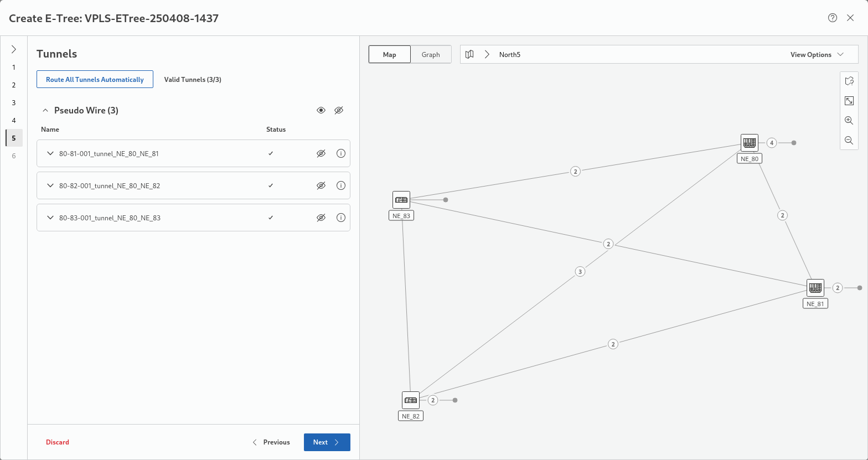
Task: Click the Next button
Action: point(327,442)
